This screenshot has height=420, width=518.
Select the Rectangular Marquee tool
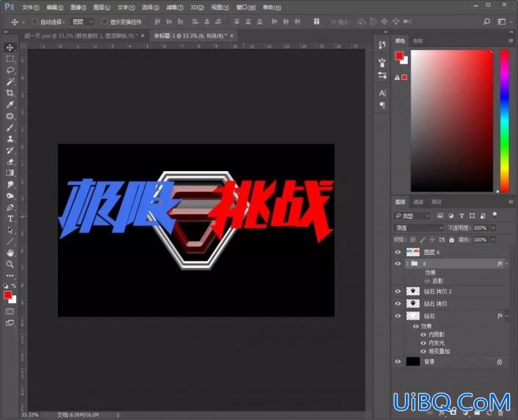coord(10,59)
